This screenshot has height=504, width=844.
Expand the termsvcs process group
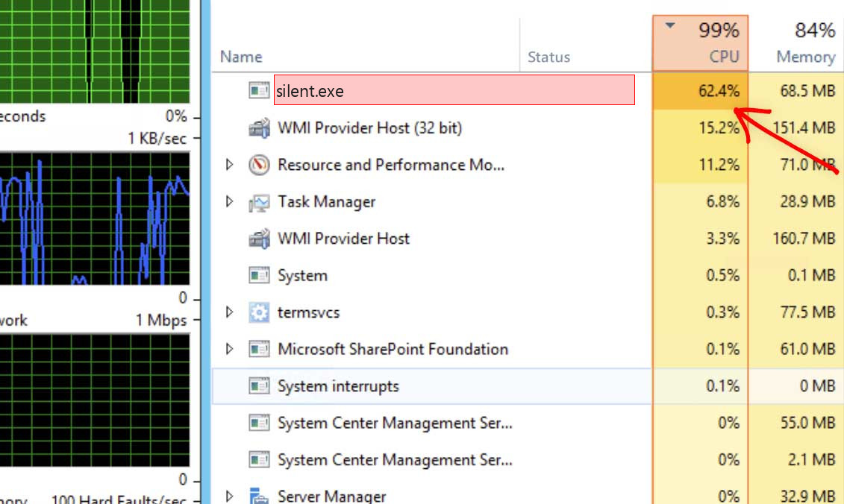[x=230, y=312]
